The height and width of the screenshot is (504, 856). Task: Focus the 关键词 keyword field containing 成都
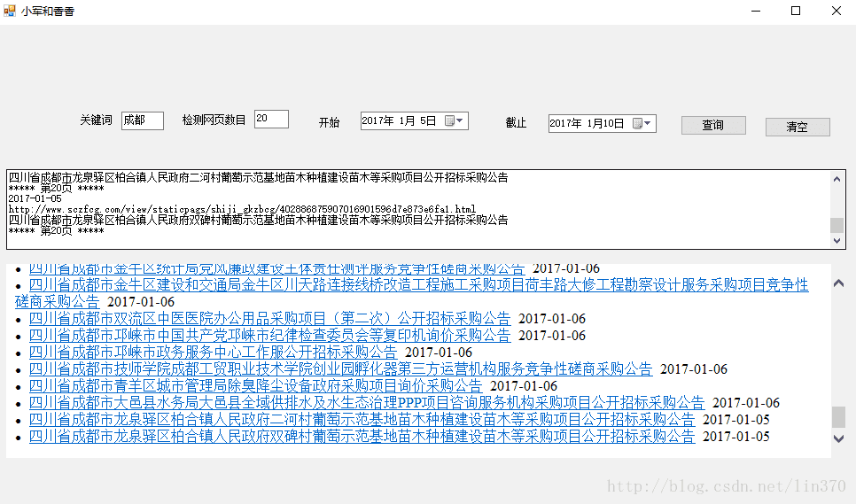click(142, 120)
